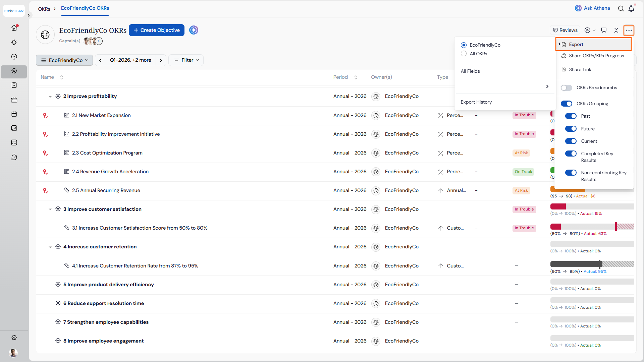Go to OKRs breadcrumb link
The width and height of the screenshot is (644, 362).
tap(44, 9)
